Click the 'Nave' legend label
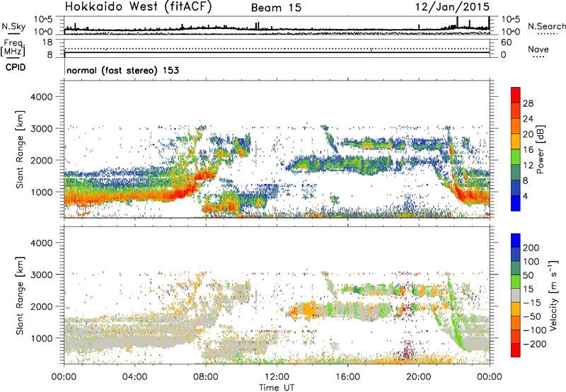 [538, 49]
